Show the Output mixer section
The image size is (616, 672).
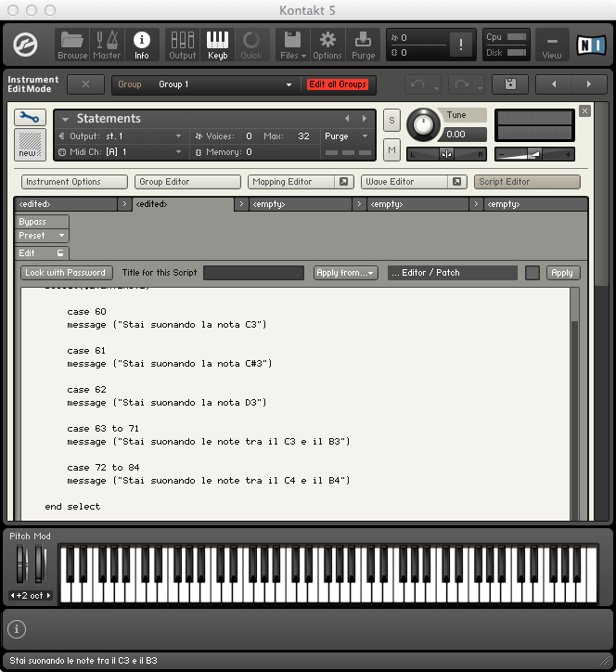[182, 44]
